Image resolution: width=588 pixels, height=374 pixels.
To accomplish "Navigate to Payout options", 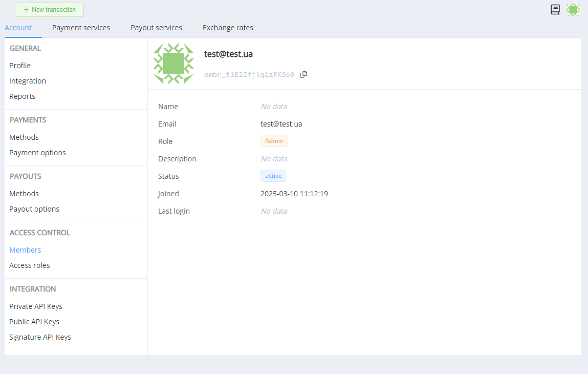I will click(34, 209).
